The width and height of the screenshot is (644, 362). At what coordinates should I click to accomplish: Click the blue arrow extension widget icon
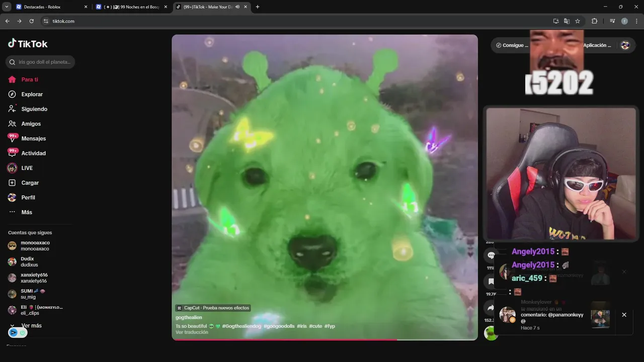click(14, 333)
